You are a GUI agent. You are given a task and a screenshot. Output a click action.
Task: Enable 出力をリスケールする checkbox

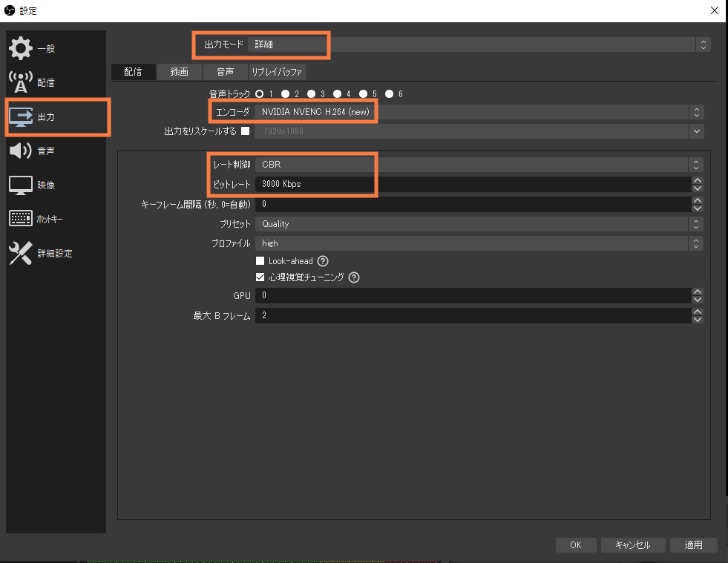click(245, 131)
